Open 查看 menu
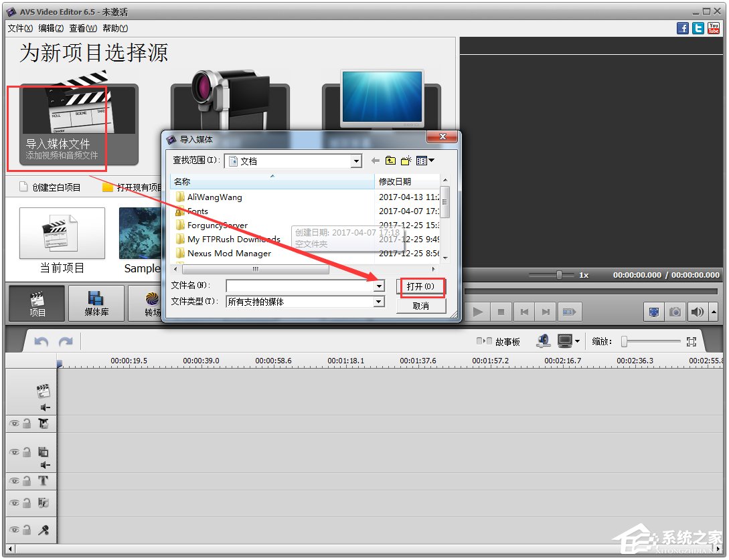Screen dimensions: 729x560 click(83, 28)
